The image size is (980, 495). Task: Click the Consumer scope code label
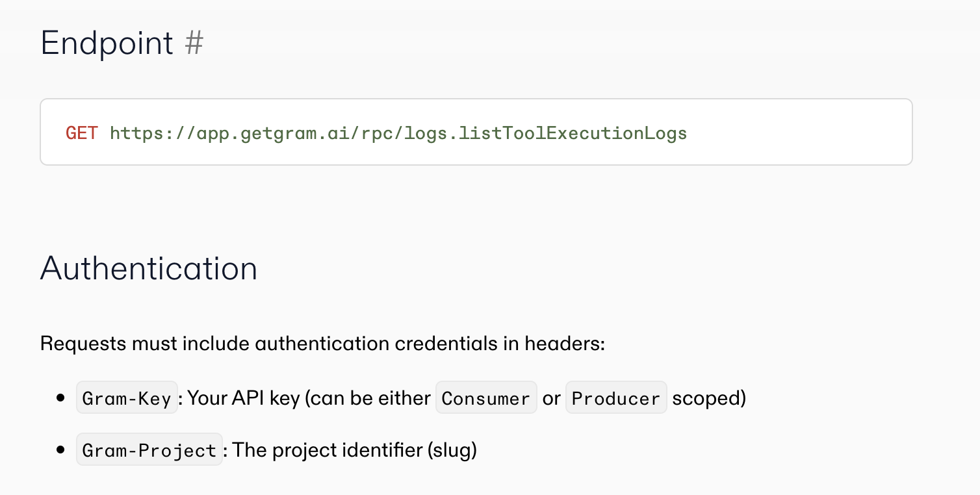[486, 398]
